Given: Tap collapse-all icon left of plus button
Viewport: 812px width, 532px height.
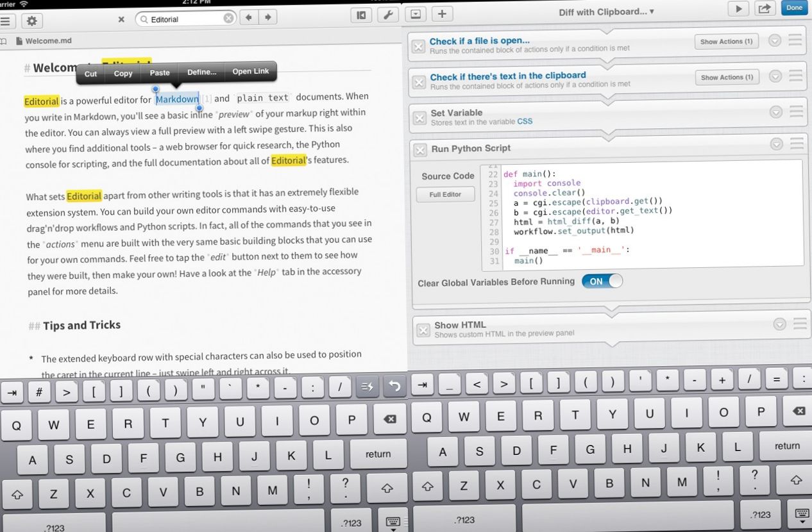Looking at the screenshot, I should (x=417, y=13).
